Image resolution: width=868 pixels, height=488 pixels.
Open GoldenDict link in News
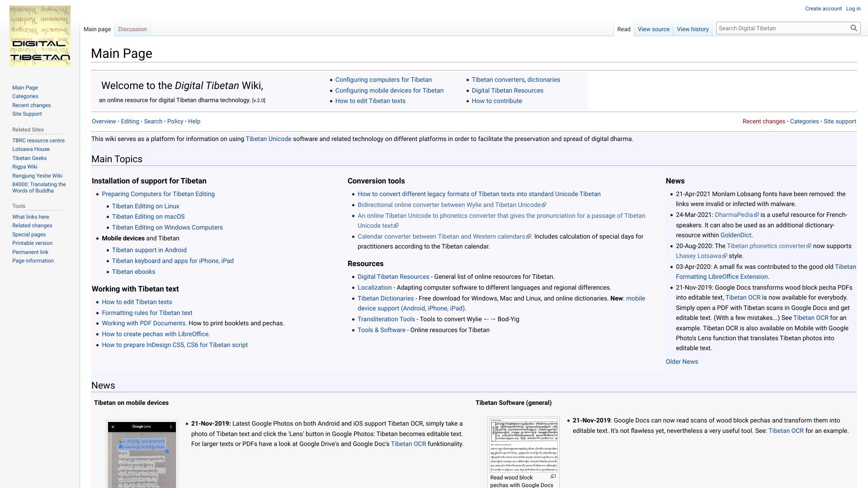pyautogui.click(x=736, y=235)
